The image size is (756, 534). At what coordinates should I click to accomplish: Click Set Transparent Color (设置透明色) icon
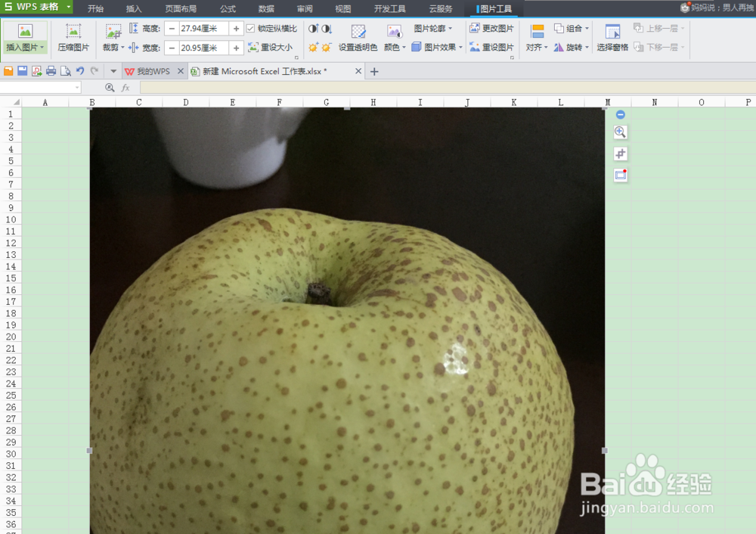[x=358, y=31]
